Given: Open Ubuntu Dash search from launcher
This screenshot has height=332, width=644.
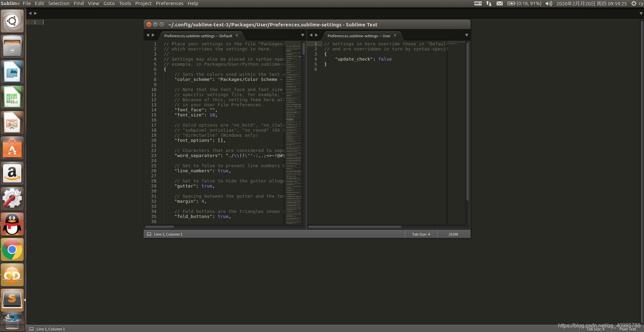Looking at the screenshot, I should [x=12, y=21].
